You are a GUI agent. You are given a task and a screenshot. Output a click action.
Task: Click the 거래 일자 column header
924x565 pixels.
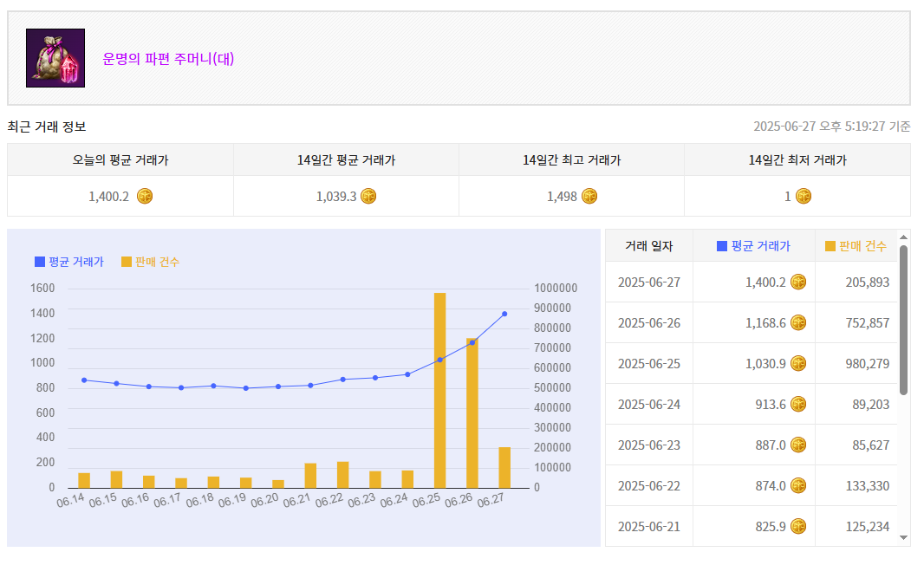pyautogui.click(x=648, y=246)
